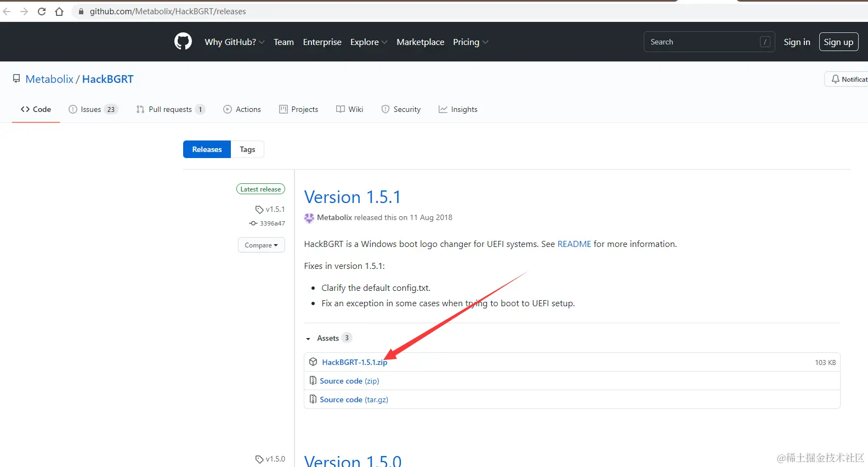
Task: Open commit 3396a47
Action: tap(272, 223)
